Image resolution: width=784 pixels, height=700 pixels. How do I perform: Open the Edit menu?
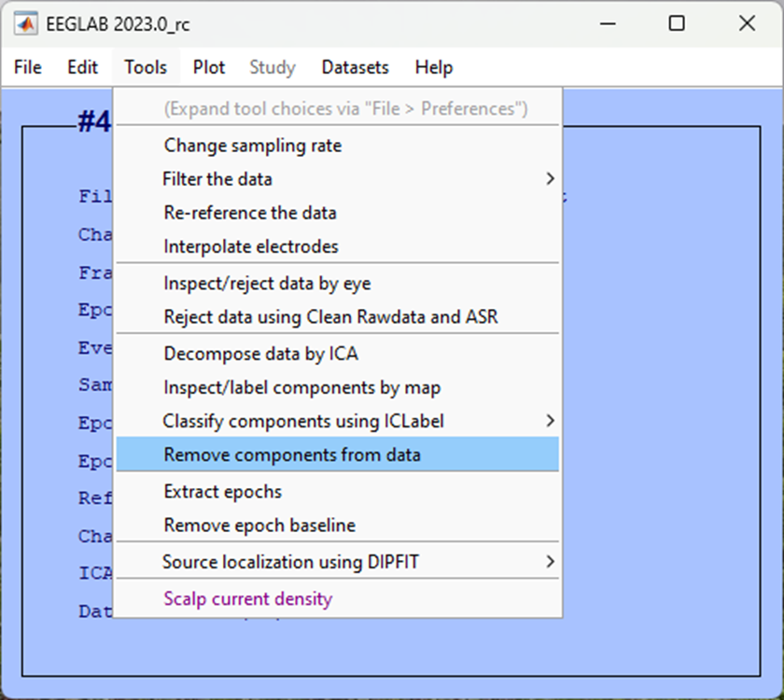tap(82, 66)
